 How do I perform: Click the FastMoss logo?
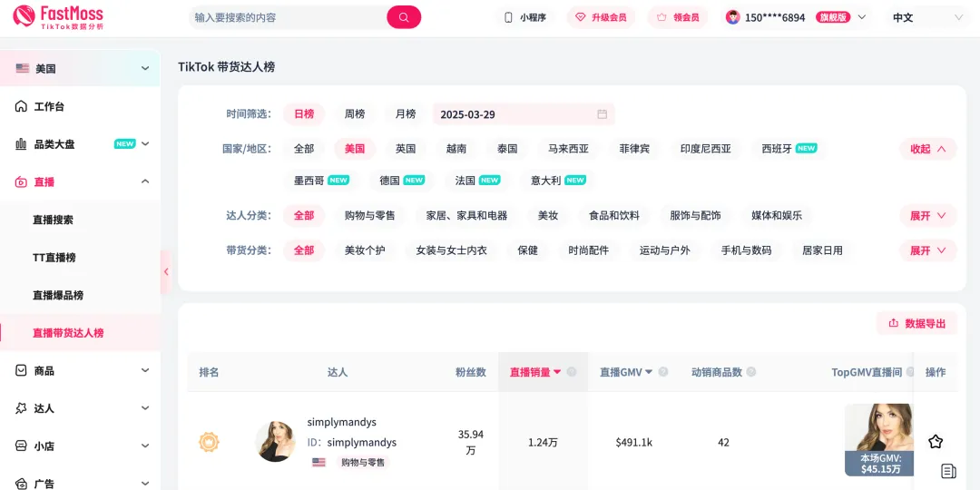[58, 17]
